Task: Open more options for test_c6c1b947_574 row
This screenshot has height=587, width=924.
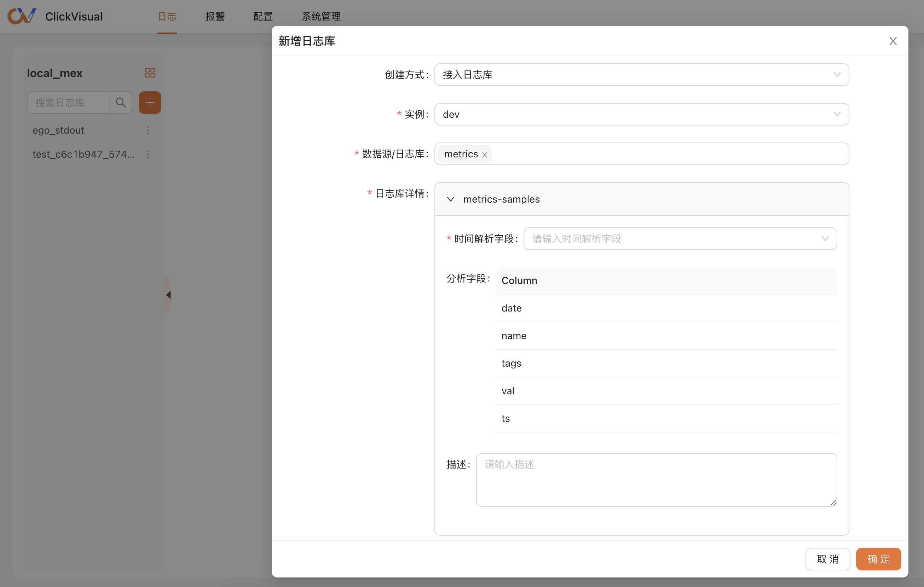Action: [x=148, y=154]
